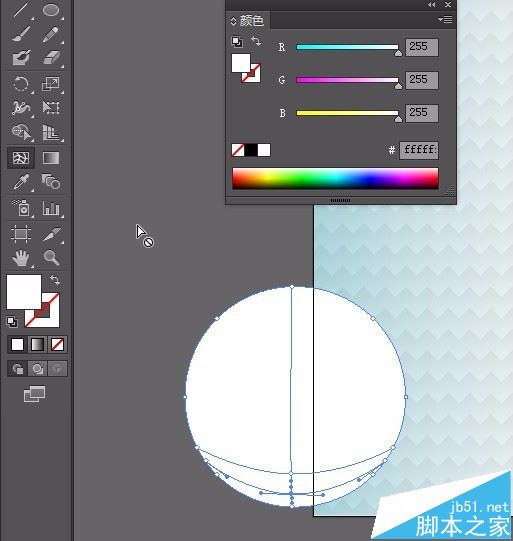Swap fill and stroke in Color panel
This screenshot has height=541, width=513.
[256, 41]
